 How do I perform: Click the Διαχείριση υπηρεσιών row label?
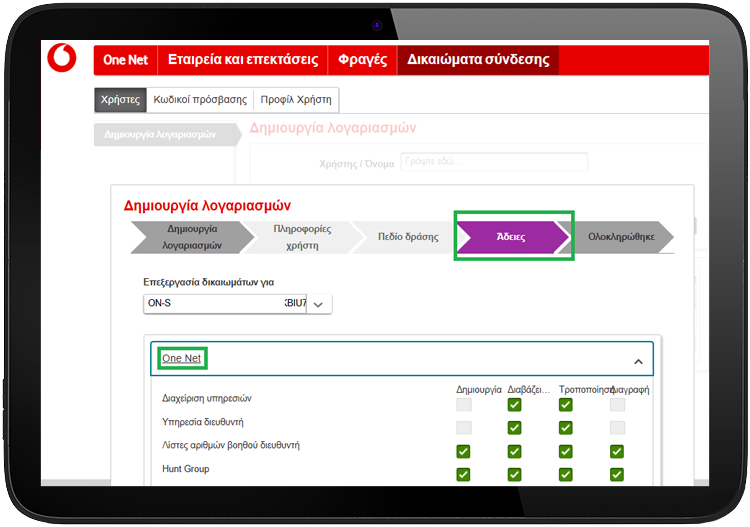tap(207, 398)
